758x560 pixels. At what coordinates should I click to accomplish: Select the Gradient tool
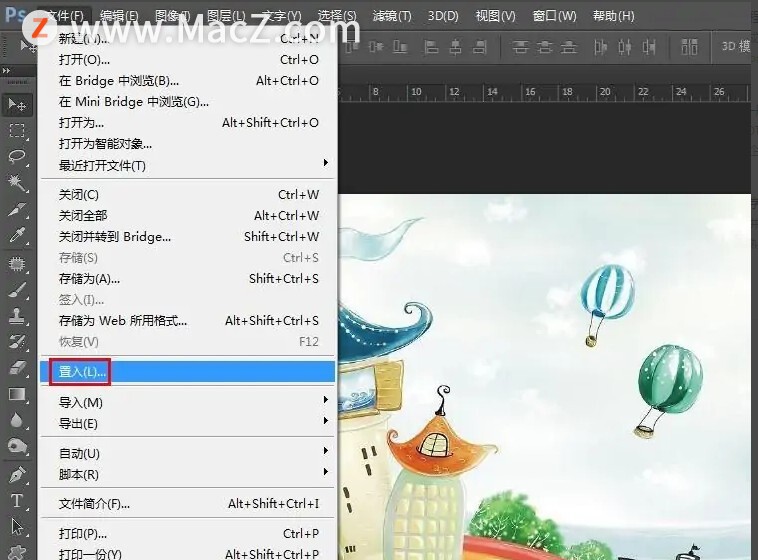(x=17, y=394)
